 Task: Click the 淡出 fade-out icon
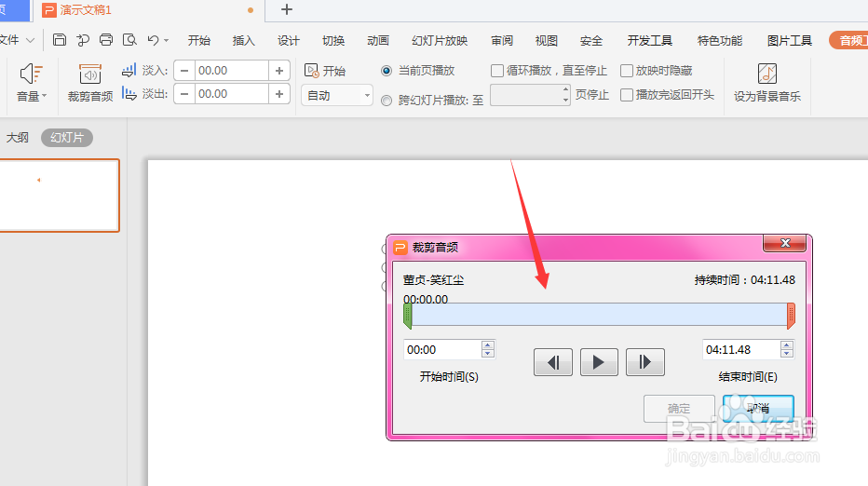[129, 93]
